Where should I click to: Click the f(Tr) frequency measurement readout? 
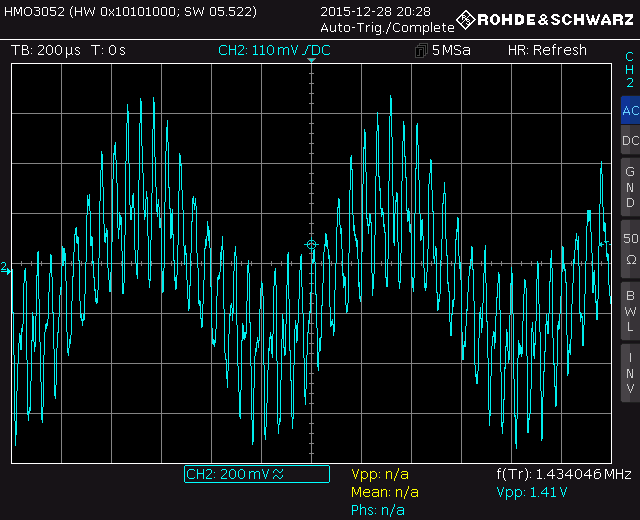point(563,474)
